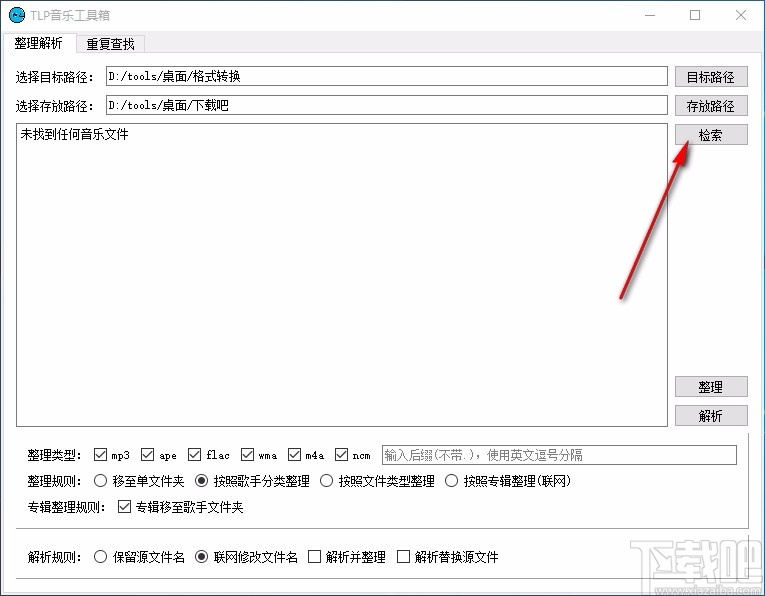
Task: Toggle 专辑移至歌手文件夹 checkbox
Action: pyautogui.click(x=124, y=507)
